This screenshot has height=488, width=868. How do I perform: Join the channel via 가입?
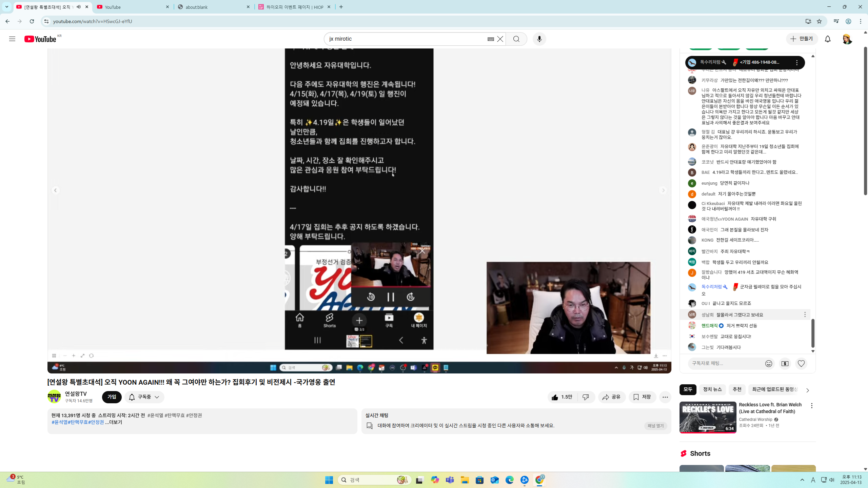tap(112, 397)
